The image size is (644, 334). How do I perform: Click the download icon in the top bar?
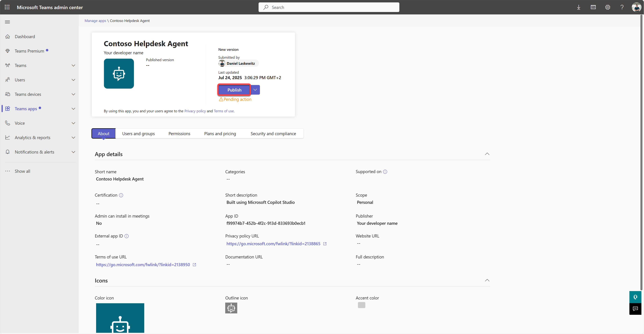tap(579, 7)
